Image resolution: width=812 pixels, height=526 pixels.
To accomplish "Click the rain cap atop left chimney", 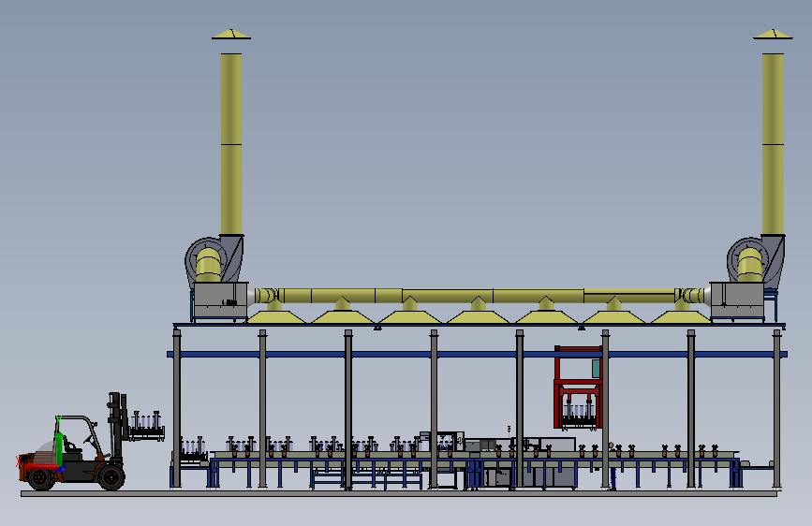I will [231, 35].
